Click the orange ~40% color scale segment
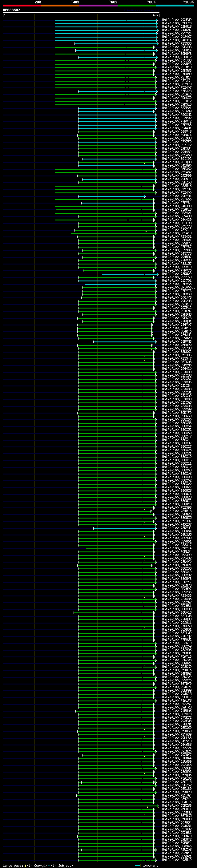 (60, 6)
